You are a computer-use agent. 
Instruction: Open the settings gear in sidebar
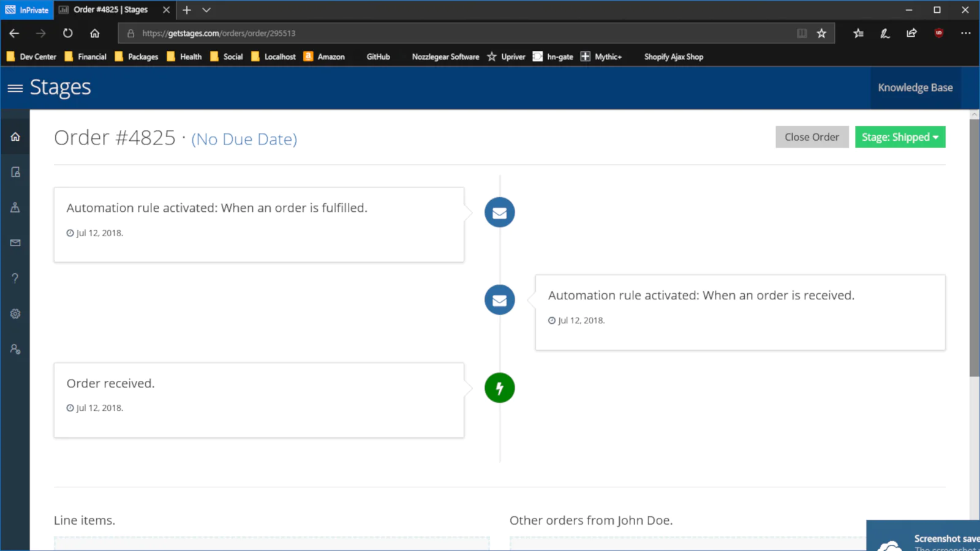pyautogui.click(x=15, y=314)
